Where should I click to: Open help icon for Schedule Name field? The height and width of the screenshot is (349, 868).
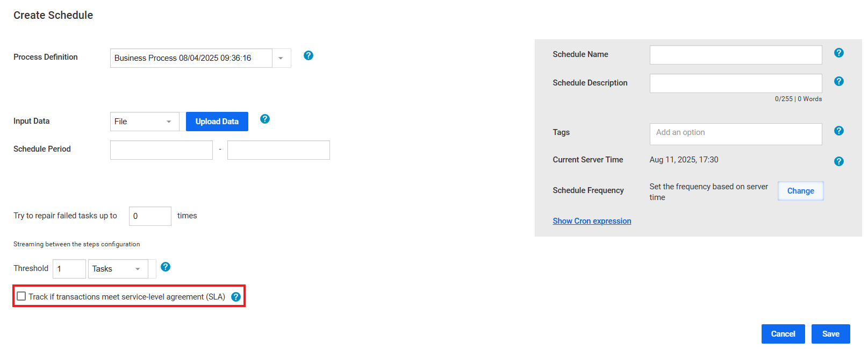[839, 53]
